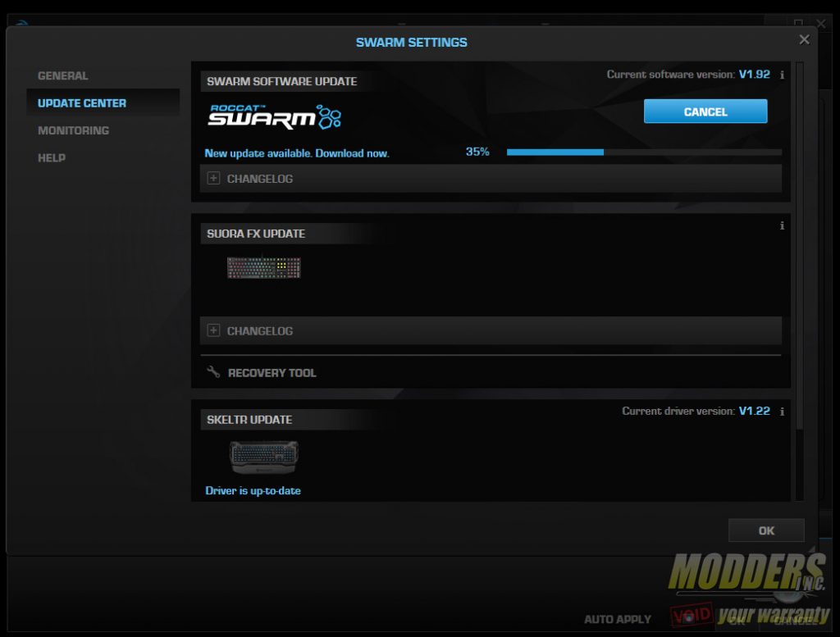
Task: Open the Recovery Tool
Action: (272, 372)
